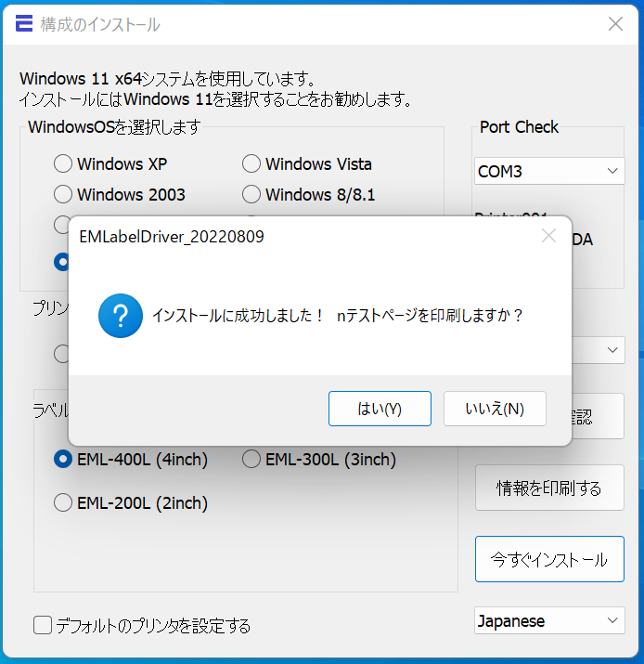Click the blue question mark icon

coord(121,316)
